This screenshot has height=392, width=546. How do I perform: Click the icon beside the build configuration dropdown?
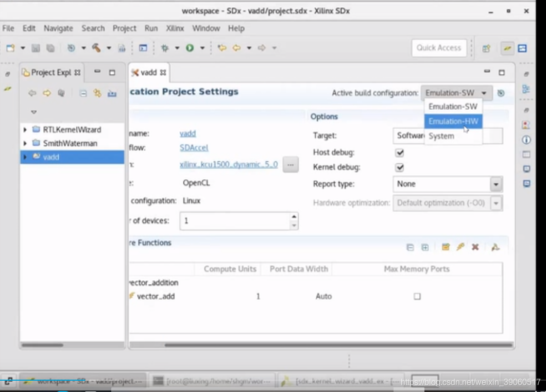coord(501,93)
